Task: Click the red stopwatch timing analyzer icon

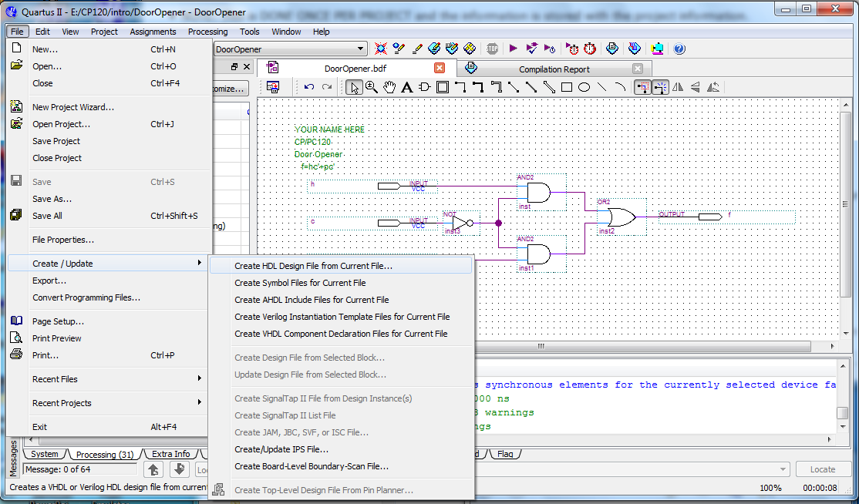Action: pyautogui.click(x=589, y=49)
